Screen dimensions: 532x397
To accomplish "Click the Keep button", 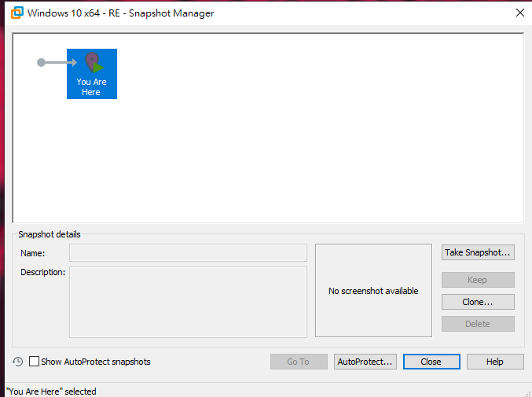I will pyautogui.click(x=477, y=280).
